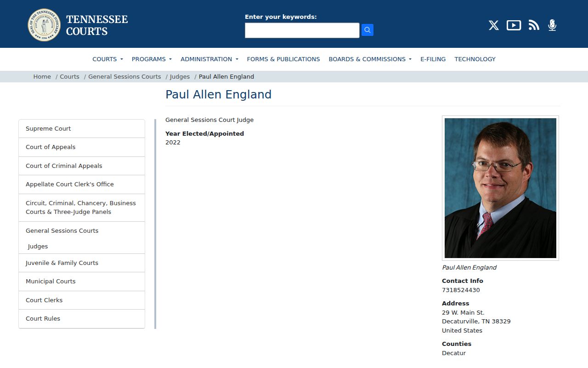Expand the Boards & Commissions dropdown
Screen dimensions: 588x368
point(370,59)
